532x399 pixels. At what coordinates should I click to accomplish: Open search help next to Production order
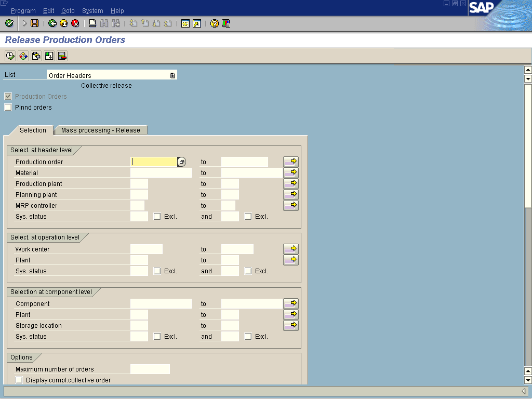(x=181, y=162)
